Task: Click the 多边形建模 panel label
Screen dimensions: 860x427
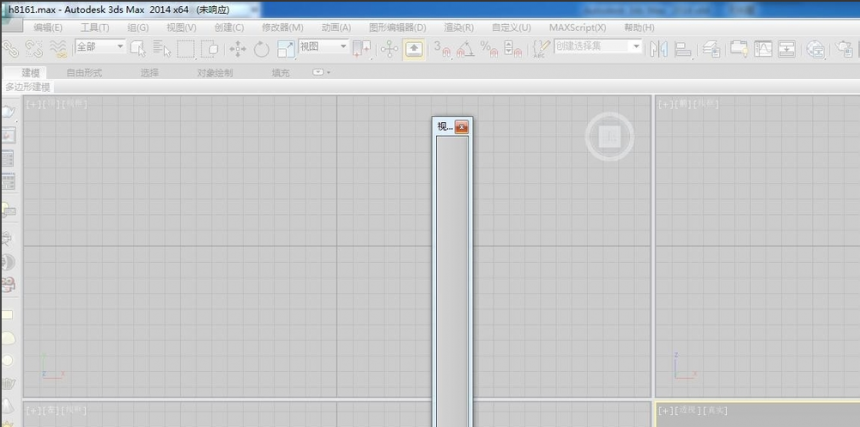Action: (x=28, y=87)
